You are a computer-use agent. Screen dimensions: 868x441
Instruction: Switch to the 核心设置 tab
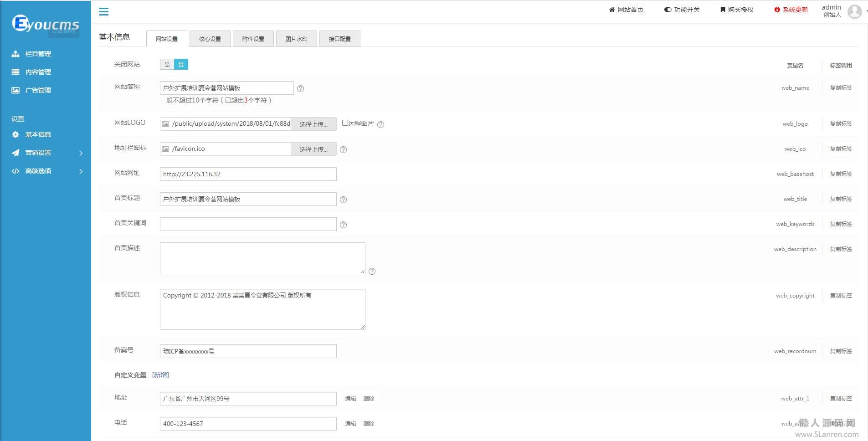[x=210, y=39]
